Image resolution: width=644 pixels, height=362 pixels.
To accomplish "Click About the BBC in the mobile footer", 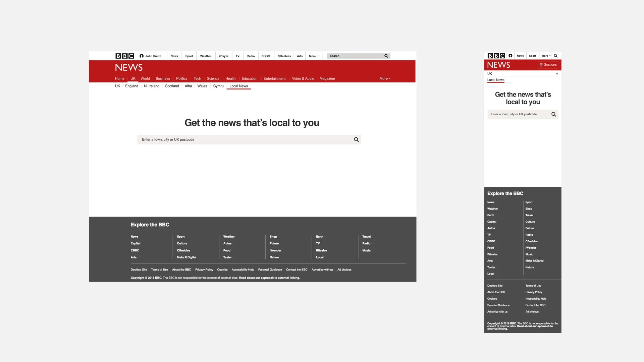I will tap(496, 292).
